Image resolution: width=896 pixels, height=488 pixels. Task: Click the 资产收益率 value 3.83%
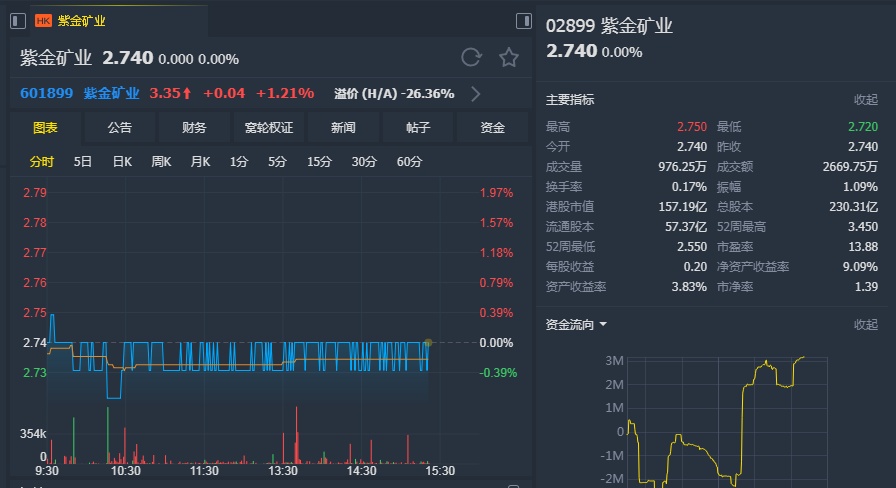[x=689, y=287]
